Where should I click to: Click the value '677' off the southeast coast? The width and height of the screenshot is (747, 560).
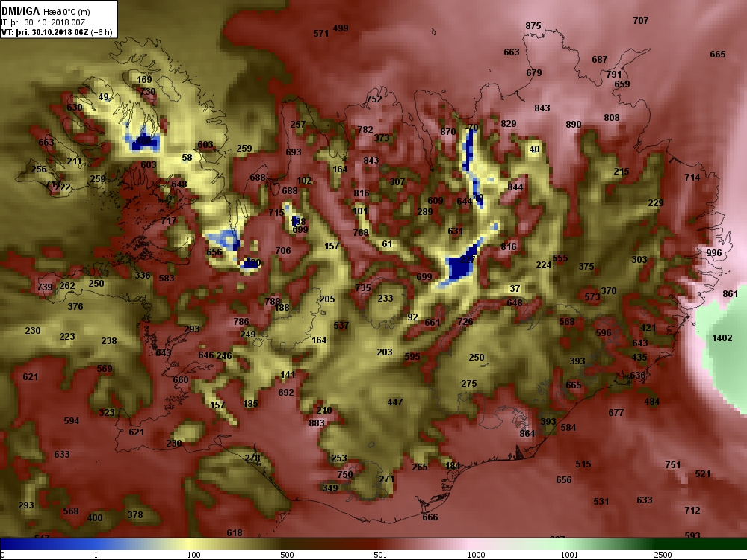pyautogui.click(x=616, y=412)
